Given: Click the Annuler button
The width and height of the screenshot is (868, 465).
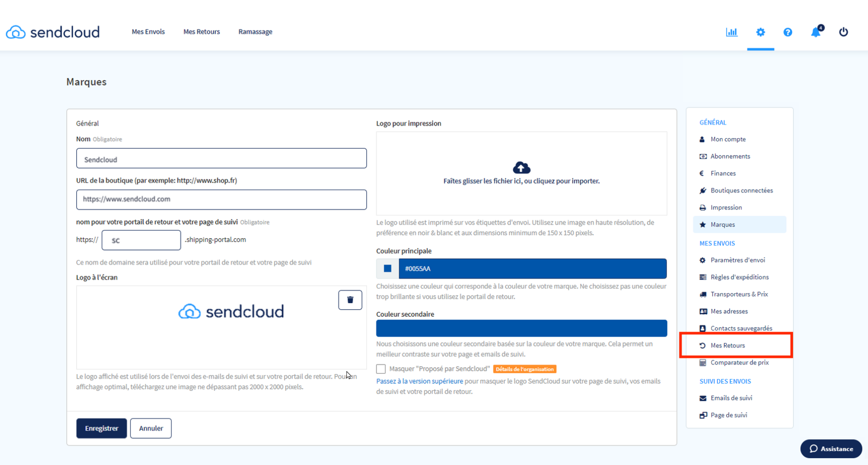Looking at the screenshot, I should 151,428.
